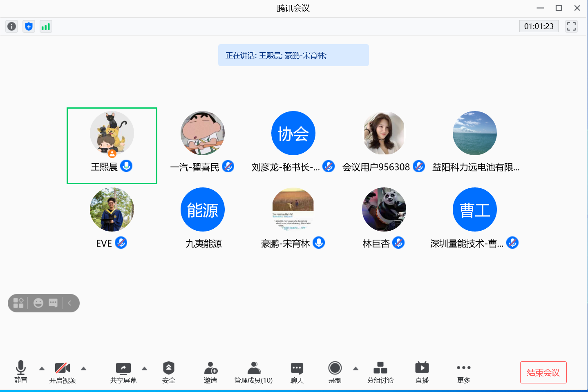This screenshot has width=588, height=392.
Task: Open 管理成员(10) member list
Action: 253,372
